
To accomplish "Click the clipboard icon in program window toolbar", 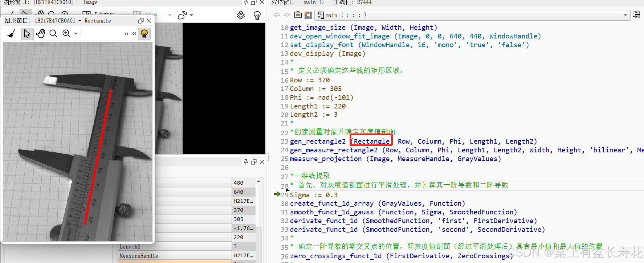I will tap(298, 15).
